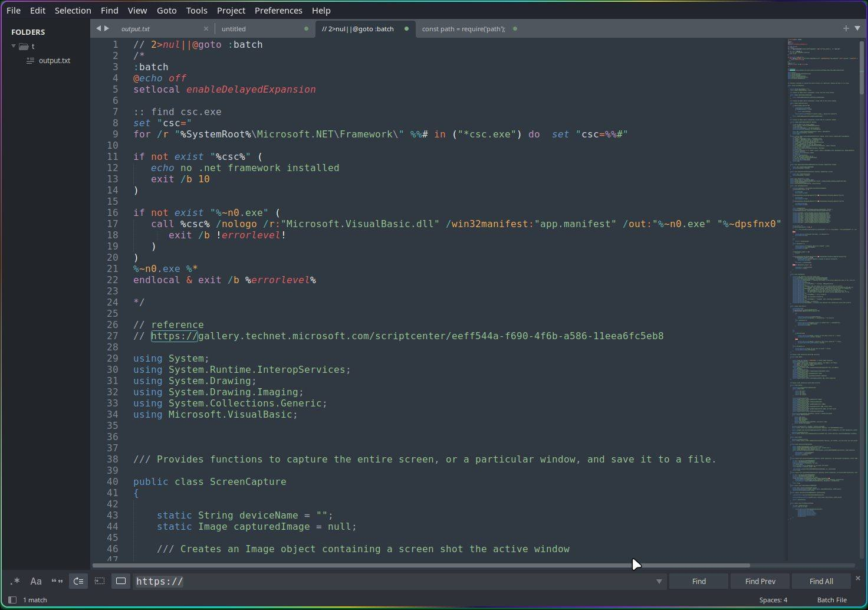Screen dimensions: 868x610
Task: Open the find history dropdown
Action: click(659, 582)
